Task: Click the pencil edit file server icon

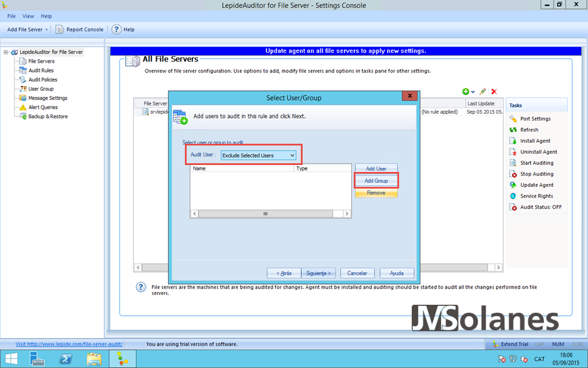Action: [482, 91]
